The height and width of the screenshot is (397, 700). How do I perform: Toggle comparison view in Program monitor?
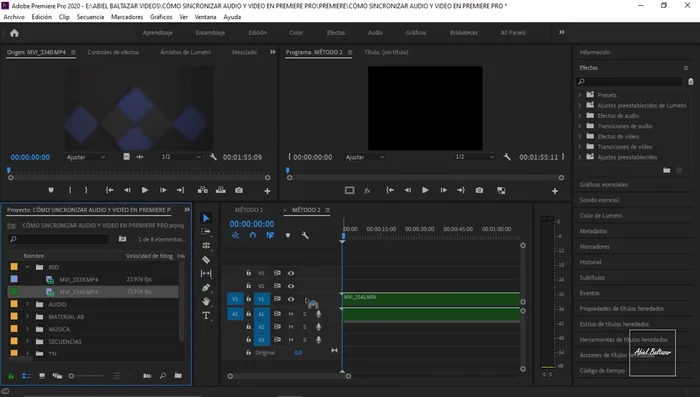click(501, 190)
